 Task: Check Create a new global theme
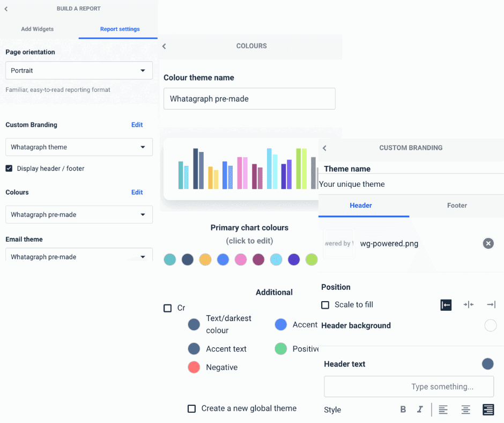pos(191,409)
